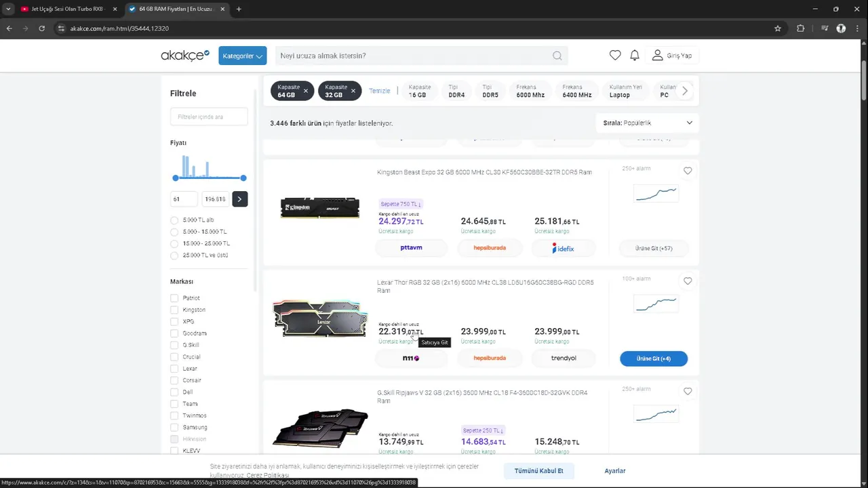Accept cookies with Tümünü Kabul Et
868x488 pixels.
point(538,471)
